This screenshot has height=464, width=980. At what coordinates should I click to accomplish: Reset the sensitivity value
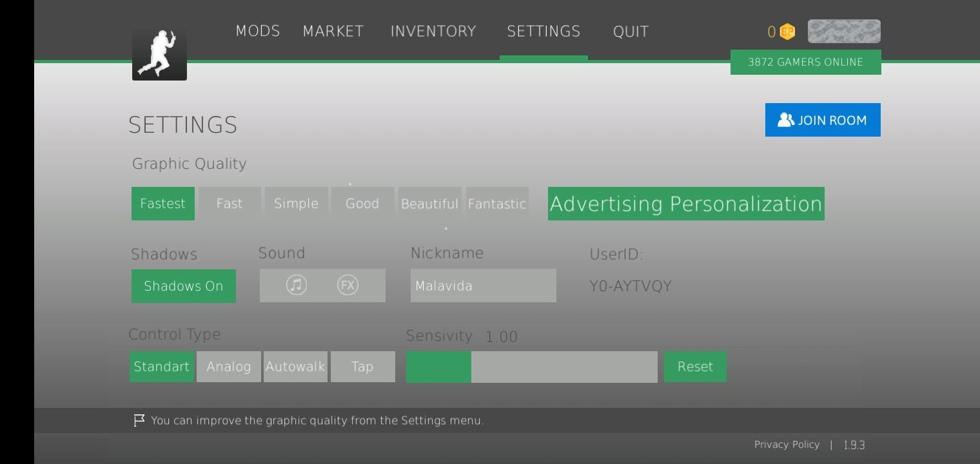(695, 367)
